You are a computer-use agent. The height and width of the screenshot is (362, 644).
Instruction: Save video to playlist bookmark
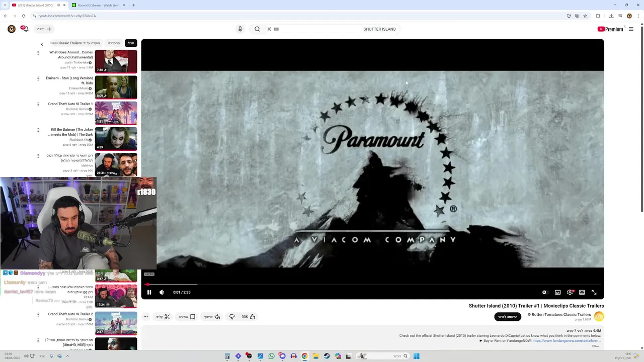click(x=187, y=317)
